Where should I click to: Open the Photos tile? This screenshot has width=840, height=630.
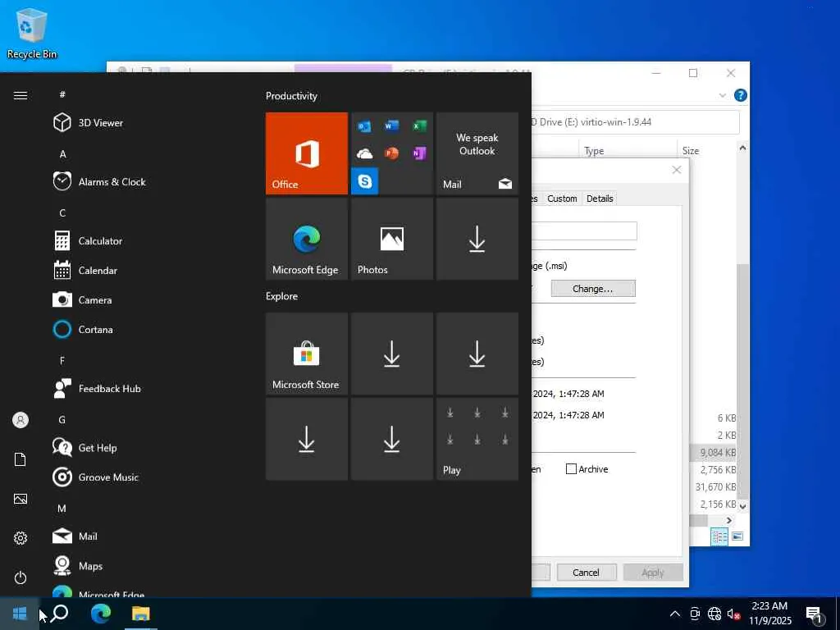391,239
